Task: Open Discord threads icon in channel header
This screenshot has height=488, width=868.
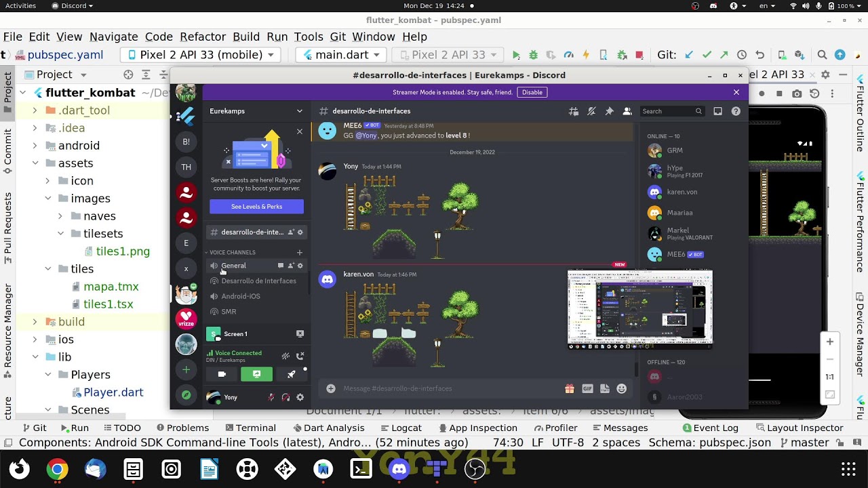Action: point(574,111)
